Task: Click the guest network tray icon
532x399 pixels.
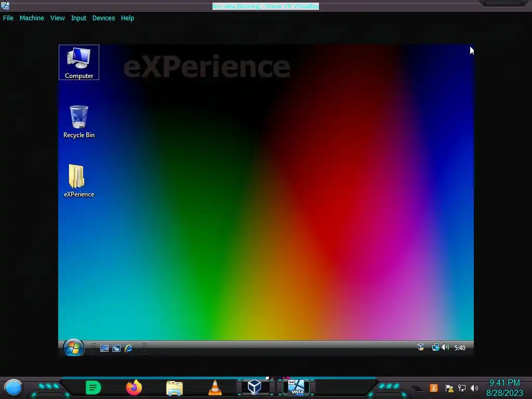Action: 435,348
